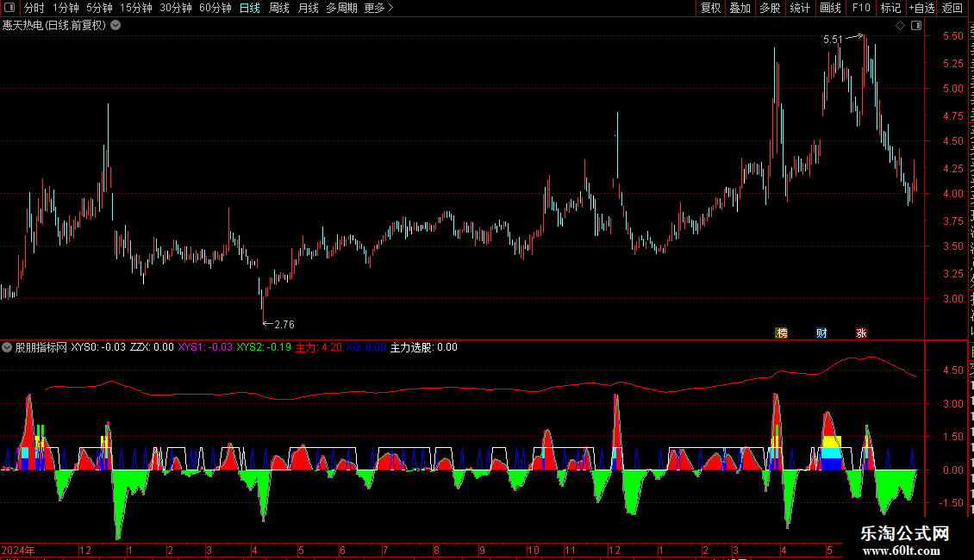Open the 多股 multi-stock view

pyautogui.click(x=770, y=8)
